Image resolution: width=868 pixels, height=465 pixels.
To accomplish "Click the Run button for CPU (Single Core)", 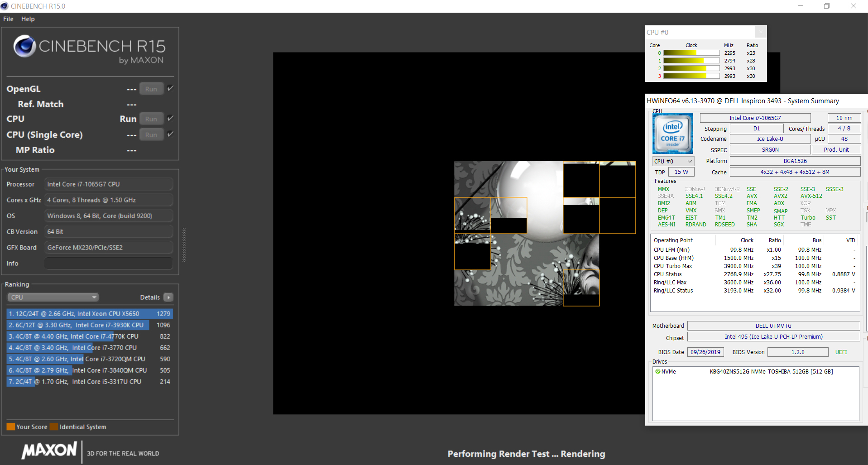I will [x=151, y=135].
